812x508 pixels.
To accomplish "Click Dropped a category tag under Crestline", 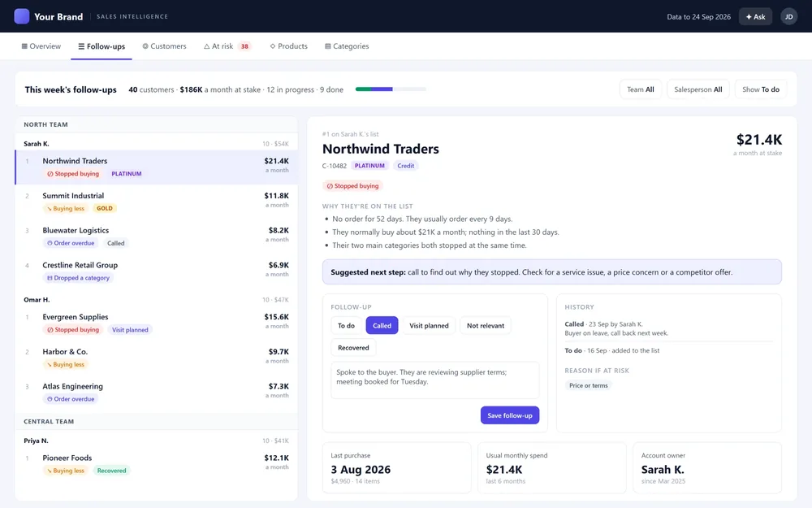I will pyautogui.click(x=78, y=278).
